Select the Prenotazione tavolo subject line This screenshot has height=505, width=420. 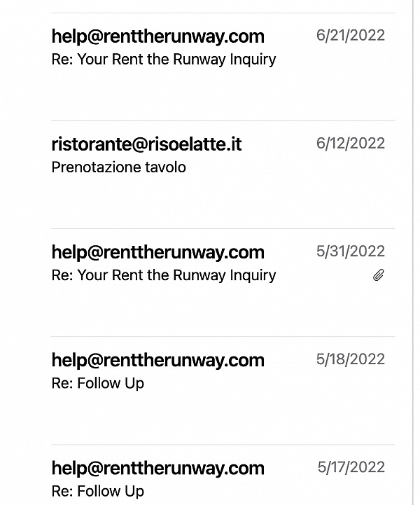[118, 167]
